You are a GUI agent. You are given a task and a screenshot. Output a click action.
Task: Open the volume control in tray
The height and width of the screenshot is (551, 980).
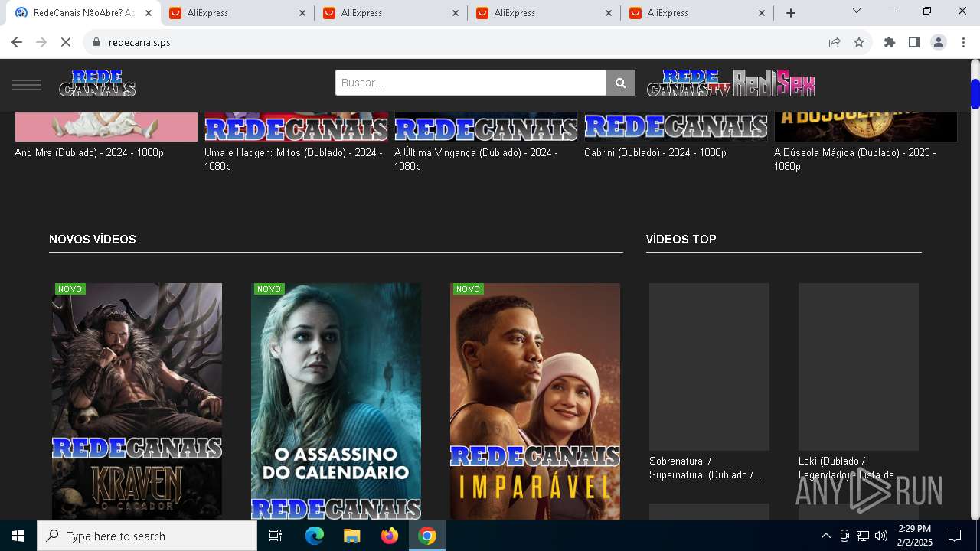(881, 536)
